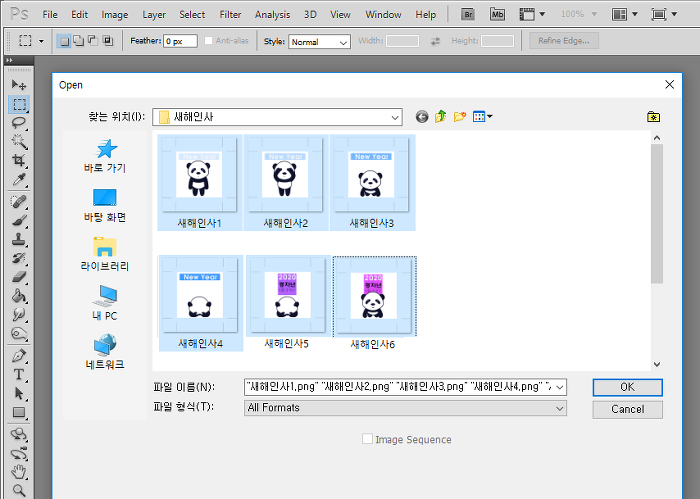Click the Hand tool

tap(18, 472)
